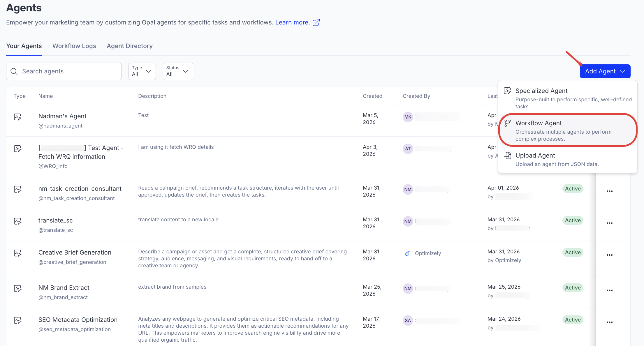
Task: Open the Status filter dropdown
Action: tap(178, 71)
